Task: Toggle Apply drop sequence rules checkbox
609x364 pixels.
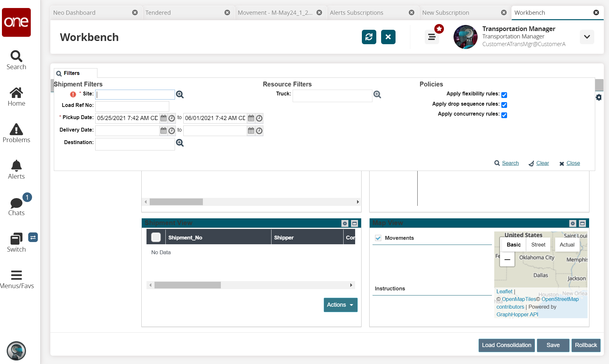Action: tap(504, 105)
